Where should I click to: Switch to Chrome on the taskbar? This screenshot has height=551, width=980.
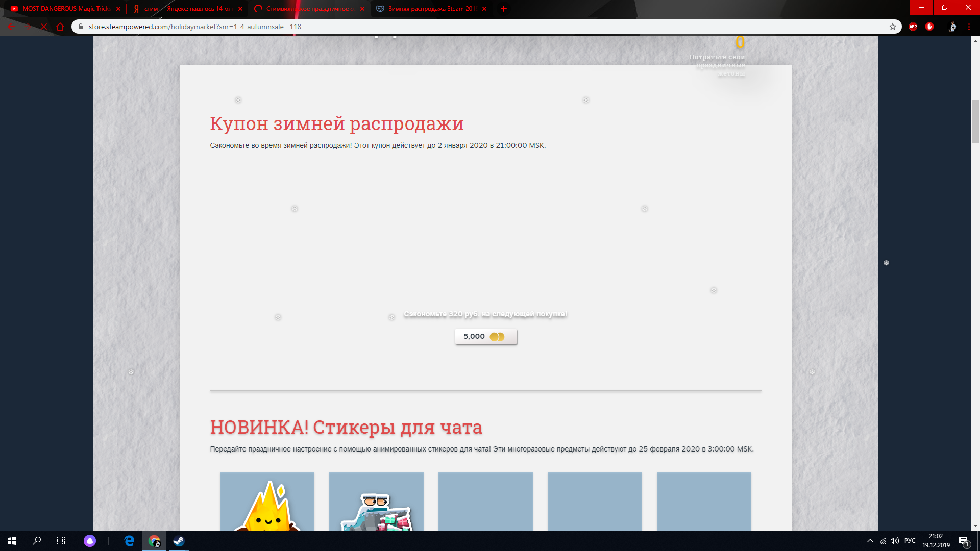point(154,541)
